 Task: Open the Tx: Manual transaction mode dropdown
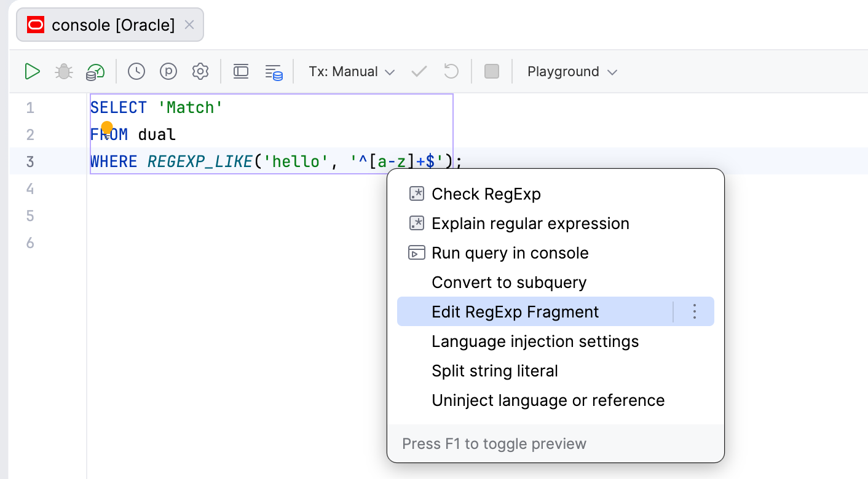click(352, 72)
